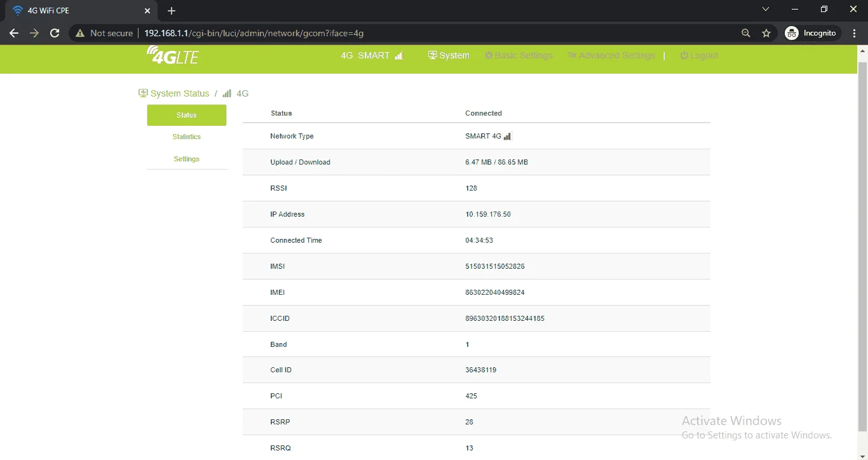Image resolution: width=868 pixels, height=460 pixels.
Task: Click the Band row label
Action: [x=278, y=344]
